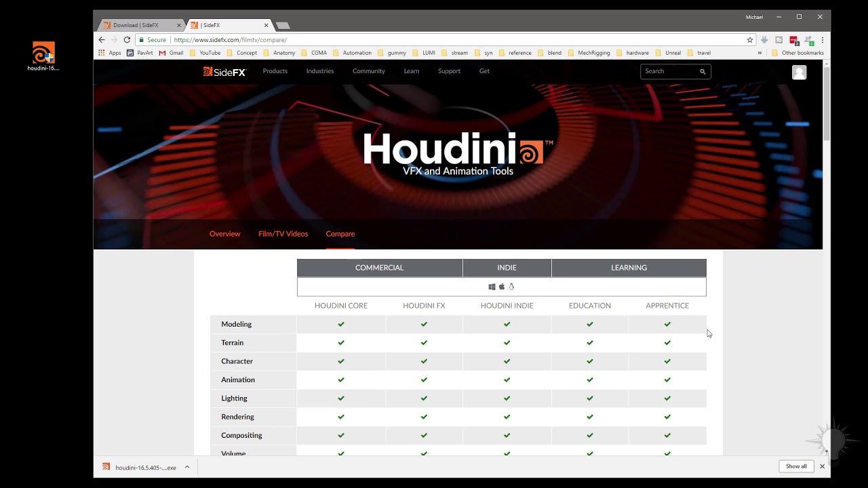Open the CGMA bookmarks folder
This screenshot has width=868, height=488.
[315, 53]
